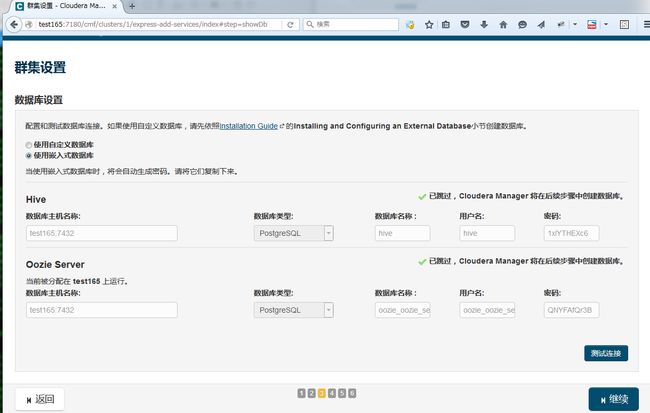The height and width of the screenshot is (413, 650).
Task: Click the Oozie Server database name field
Action: (x=403, y=310)
